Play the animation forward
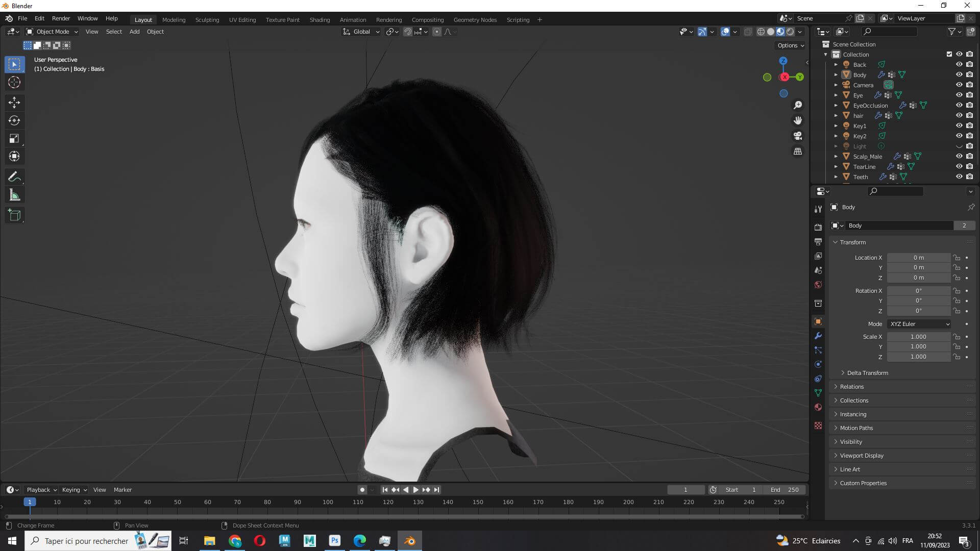Screen dimensions: 980x551 (415, 490)
